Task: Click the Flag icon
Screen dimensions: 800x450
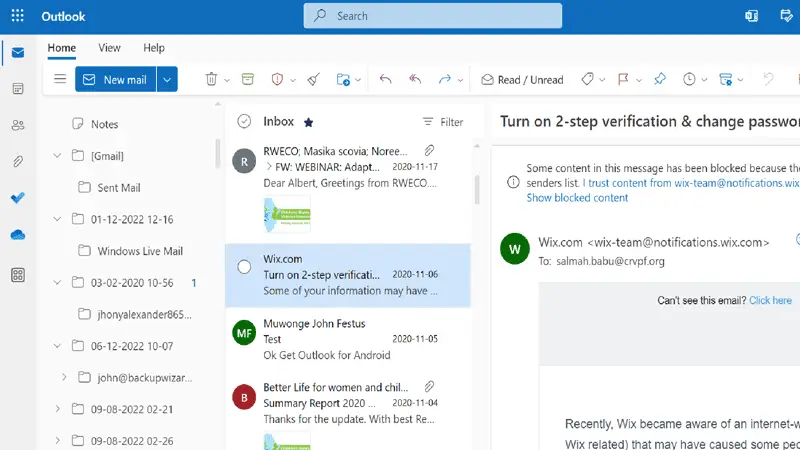Action: tap(623, 79)
